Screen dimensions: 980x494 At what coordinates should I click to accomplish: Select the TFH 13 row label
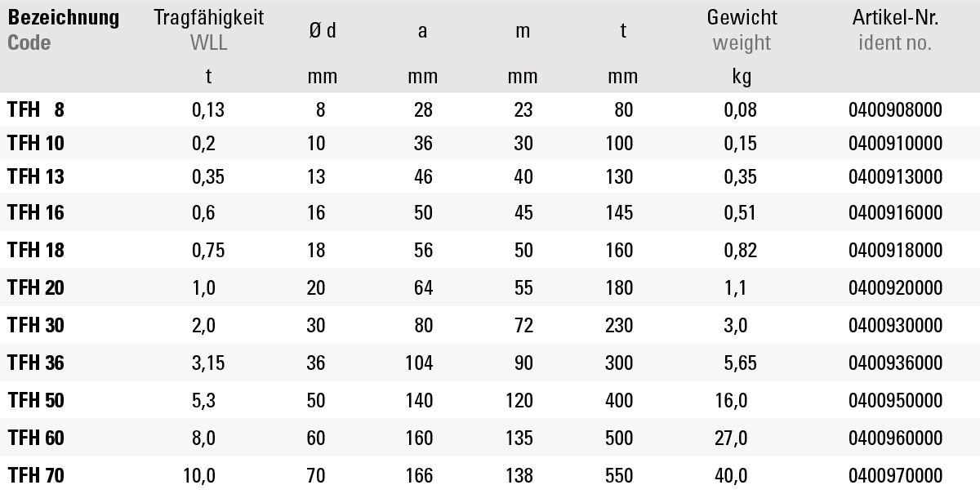[36, 177]
